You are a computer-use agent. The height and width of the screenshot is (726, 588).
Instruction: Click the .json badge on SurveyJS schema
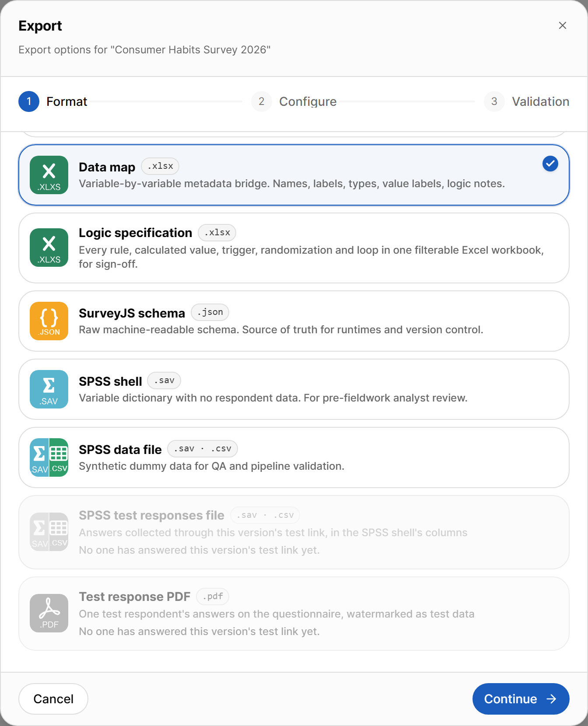point(210,312)
